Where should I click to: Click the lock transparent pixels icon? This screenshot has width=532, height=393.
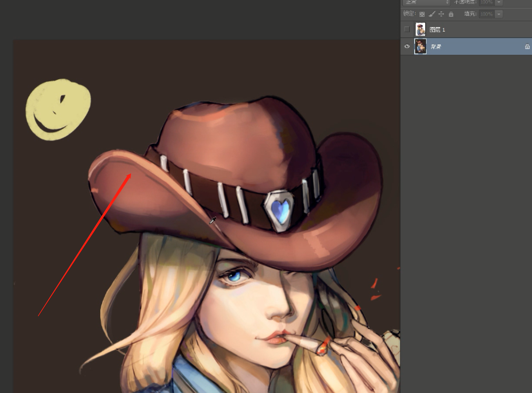click(x=422, y=14)
